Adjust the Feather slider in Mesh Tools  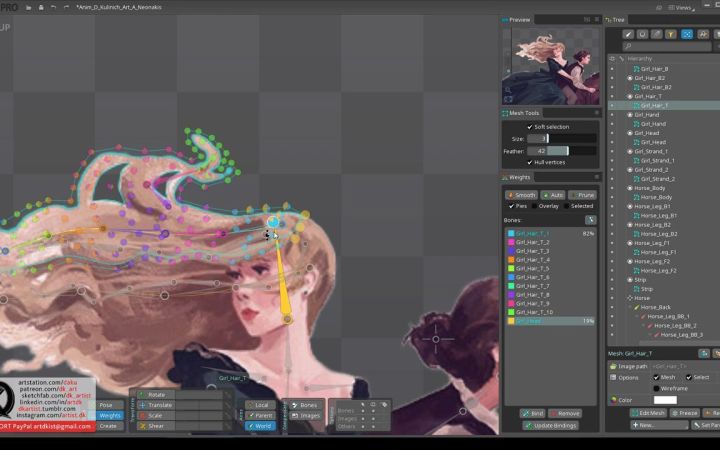[x=562, y=151]
